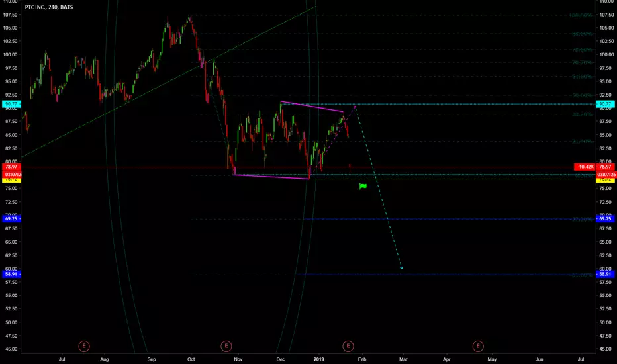Screen dimensions: 617x364
Task: Click the 'Jul' time axis label preceding Aug
Action: click(x=62, y=359)
